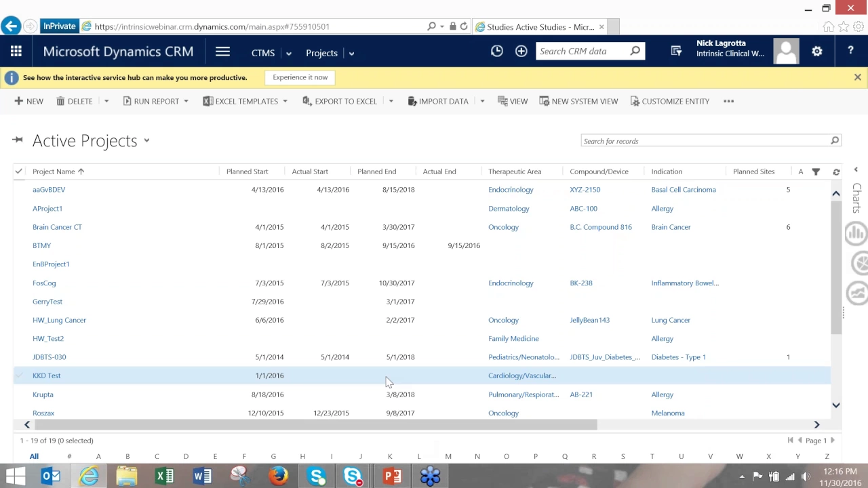Click the filter funnel icon in grid header

coord(816,171)
